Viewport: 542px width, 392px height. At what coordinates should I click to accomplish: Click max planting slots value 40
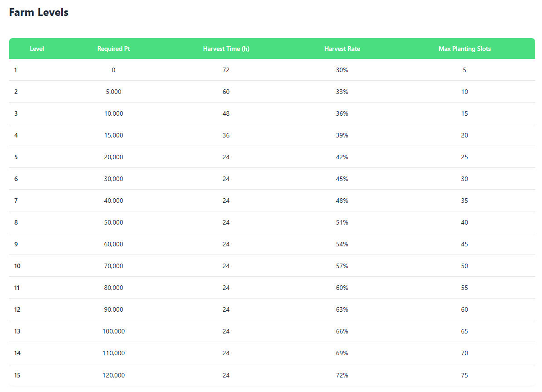tap(464, 222)
